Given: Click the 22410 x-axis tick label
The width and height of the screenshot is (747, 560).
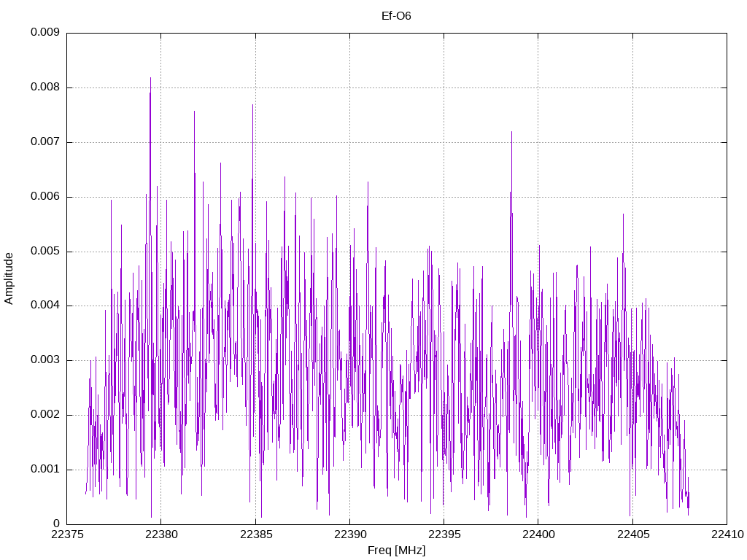Looking at the screenshot, I should (x=727, y=534).
